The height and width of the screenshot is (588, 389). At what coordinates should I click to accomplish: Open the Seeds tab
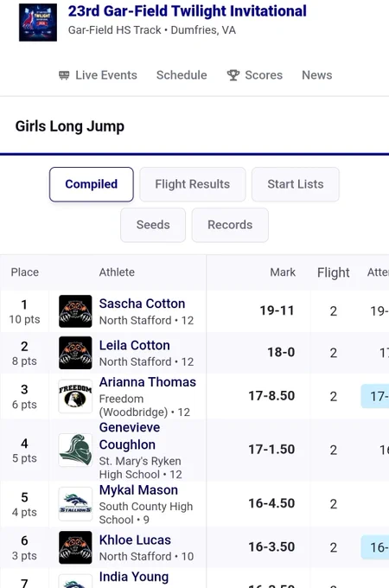(x=153, y=225)
